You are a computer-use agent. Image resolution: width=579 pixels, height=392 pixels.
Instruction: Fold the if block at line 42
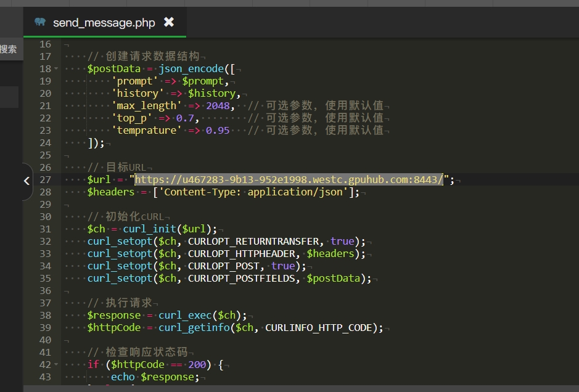click(x=56, y=365)
